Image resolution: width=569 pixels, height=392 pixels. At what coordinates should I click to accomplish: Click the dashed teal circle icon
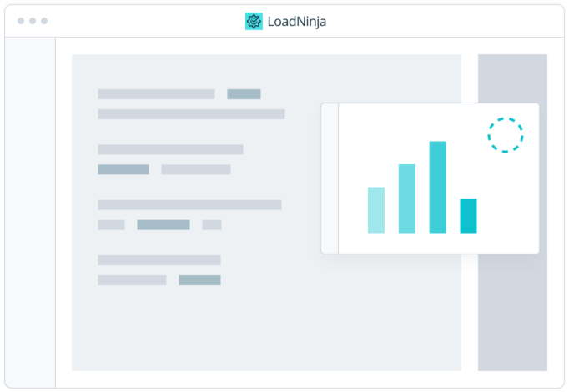point(505,135)
